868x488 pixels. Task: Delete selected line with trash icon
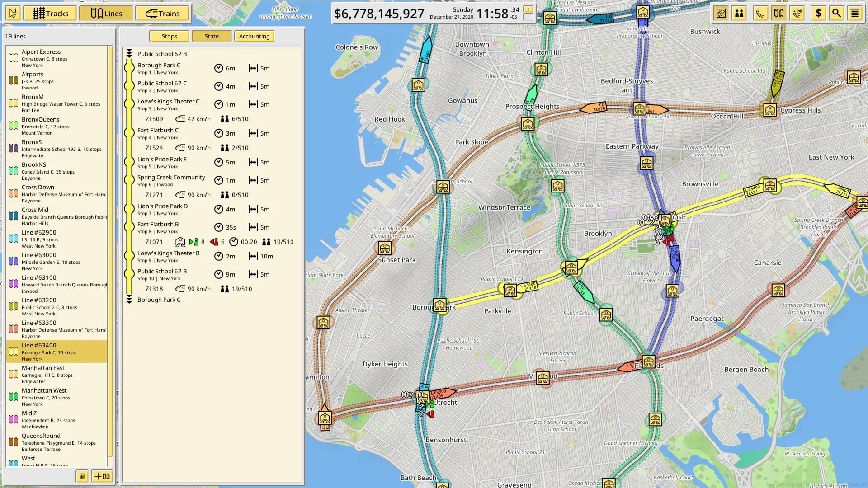click(82, 476)
